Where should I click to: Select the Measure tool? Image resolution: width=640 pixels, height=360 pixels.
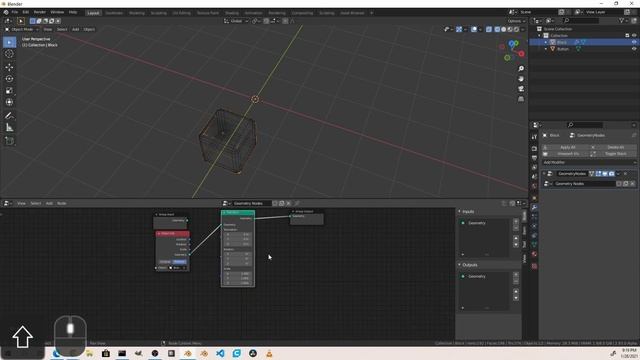point(9,128)
